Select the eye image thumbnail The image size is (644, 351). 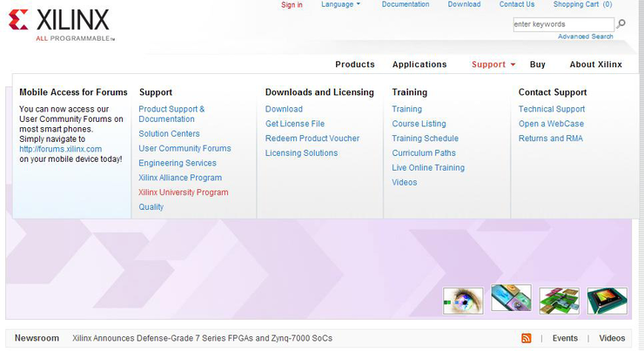click(x=462, y=300)
